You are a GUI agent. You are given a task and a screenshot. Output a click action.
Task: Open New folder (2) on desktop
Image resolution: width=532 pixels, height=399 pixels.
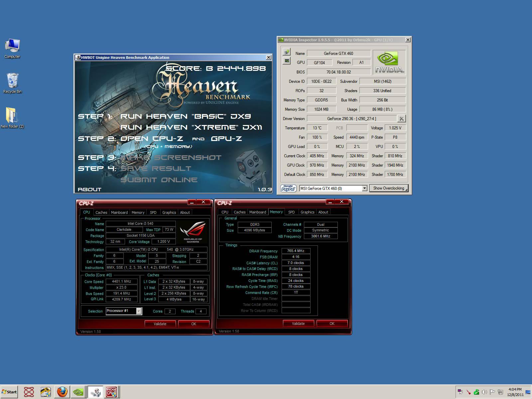[12, 118]
